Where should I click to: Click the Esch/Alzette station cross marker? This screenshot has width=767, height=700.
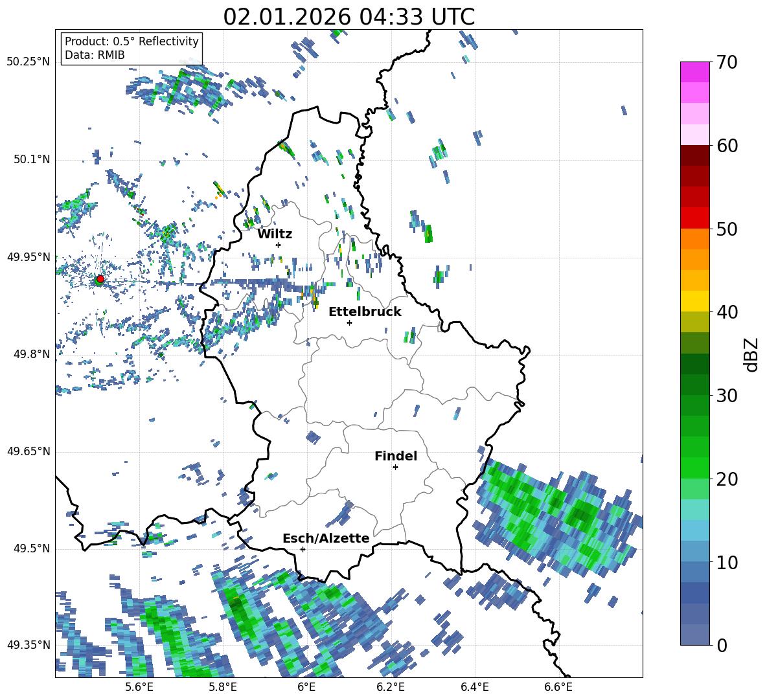(303, 549)
